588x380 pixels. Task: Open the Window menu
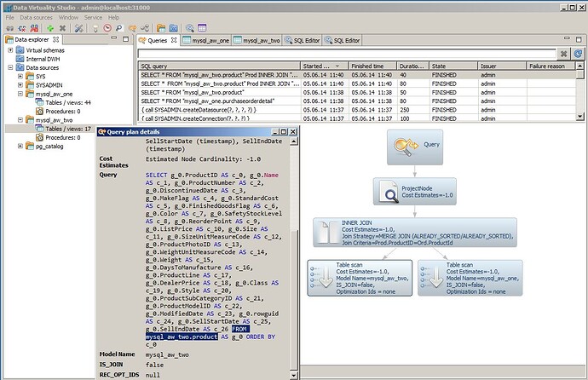point(68,17)
